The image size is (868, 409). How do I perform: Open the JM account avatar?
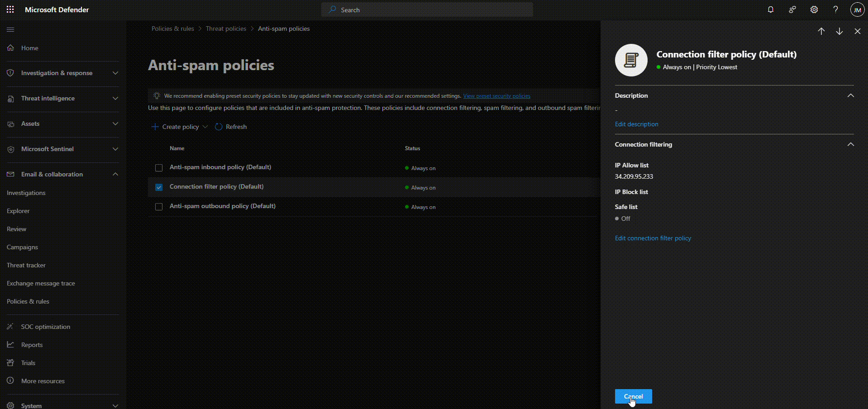click(857, 10)
